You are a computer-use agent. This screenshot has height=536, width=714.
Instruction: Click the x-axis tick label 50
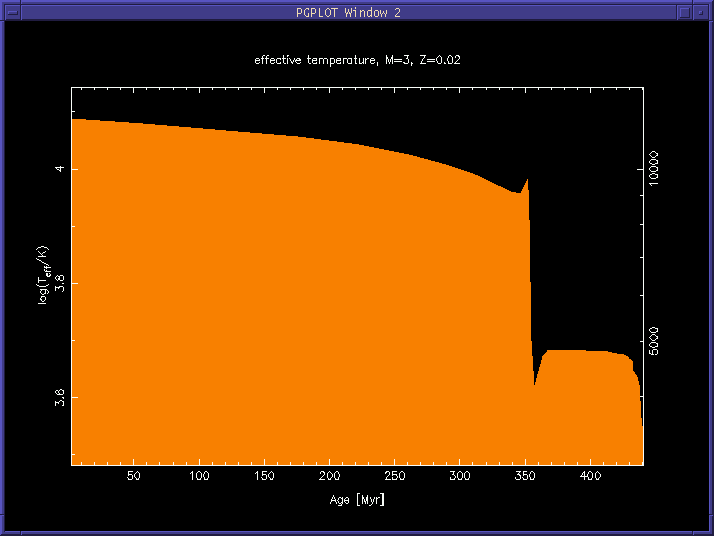click(133, 476)
